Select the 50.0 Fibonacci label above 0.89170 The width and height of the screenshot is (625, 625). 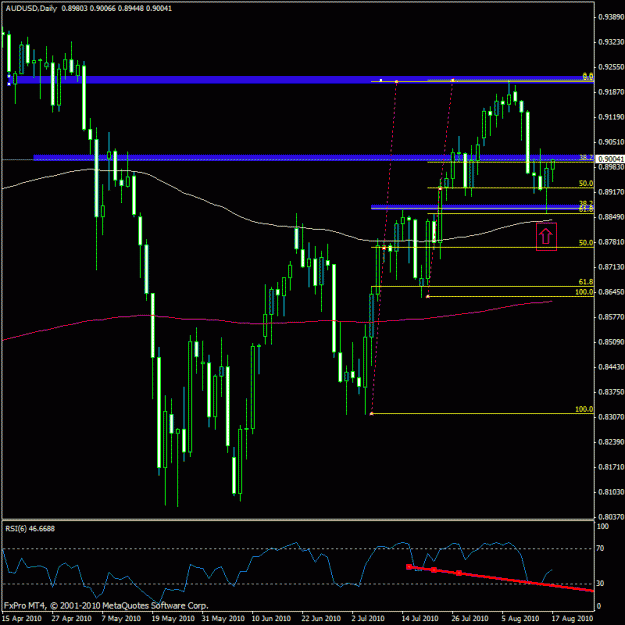pos(586,183)
